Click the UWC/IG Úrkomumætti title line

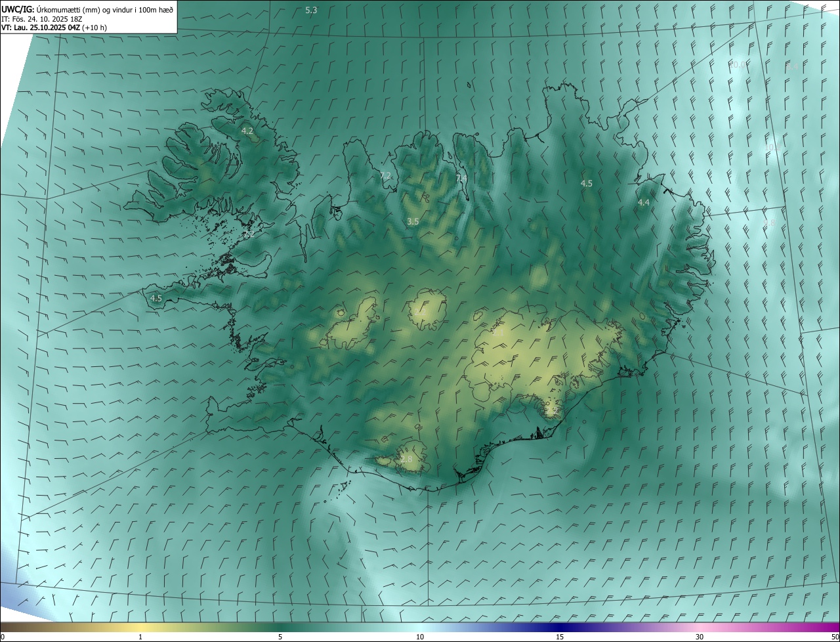click(87, 9)
